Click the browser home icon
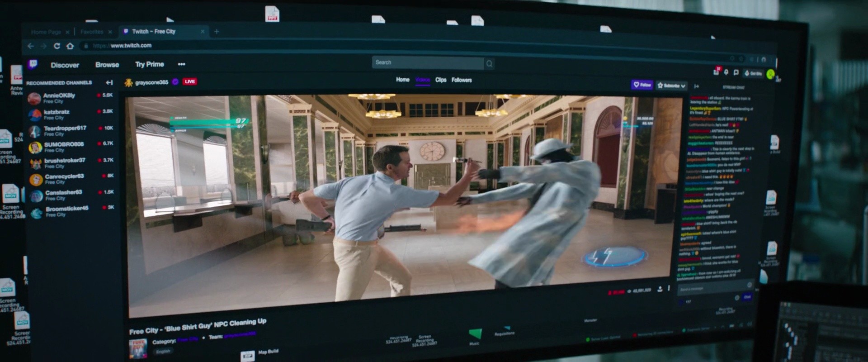Screen dimensions: 868x362 [70, 46]
